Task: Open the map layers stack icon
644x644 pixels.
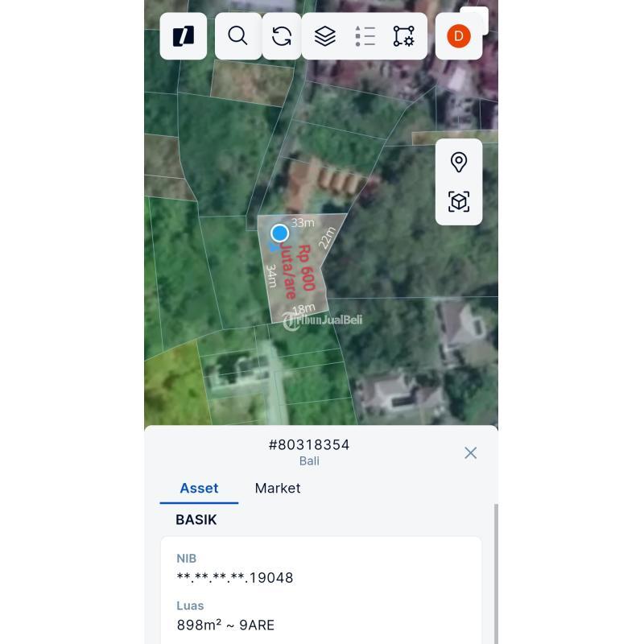Action: [324, 36]
